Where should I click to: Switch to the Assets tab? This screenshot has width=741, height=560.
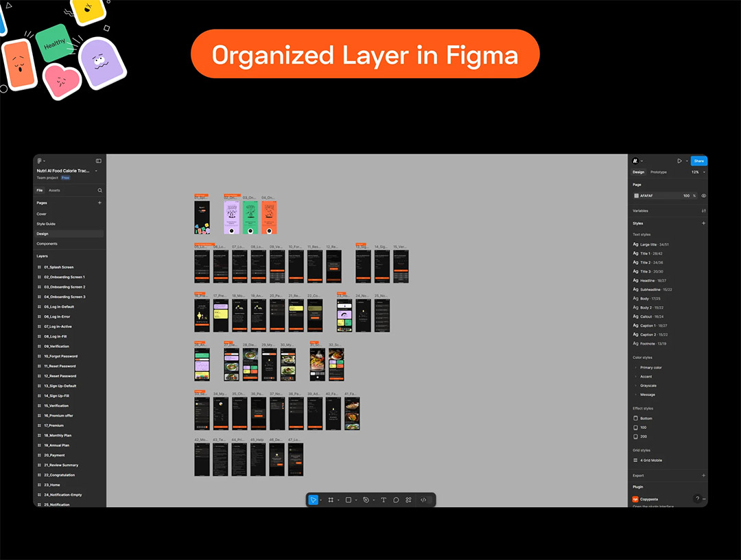pyautogui.click(x=54, y=190)
